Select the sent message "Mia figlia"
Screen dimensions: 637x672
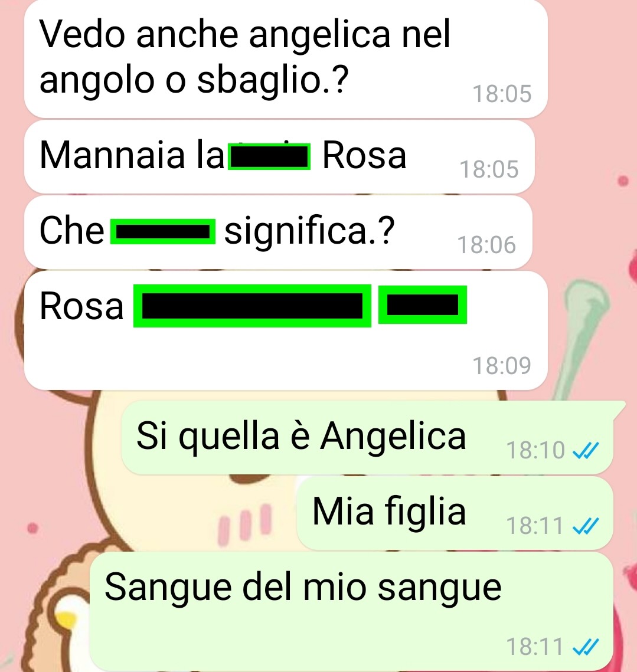[455, 513]
